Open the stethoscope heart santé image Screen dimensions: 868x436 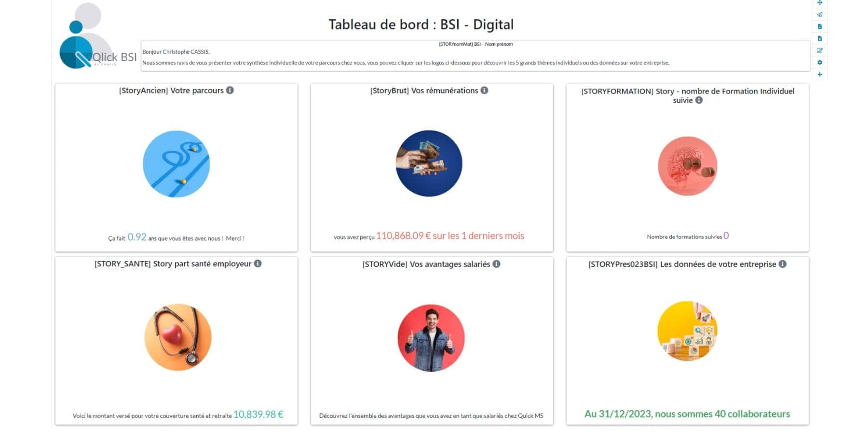178,337
